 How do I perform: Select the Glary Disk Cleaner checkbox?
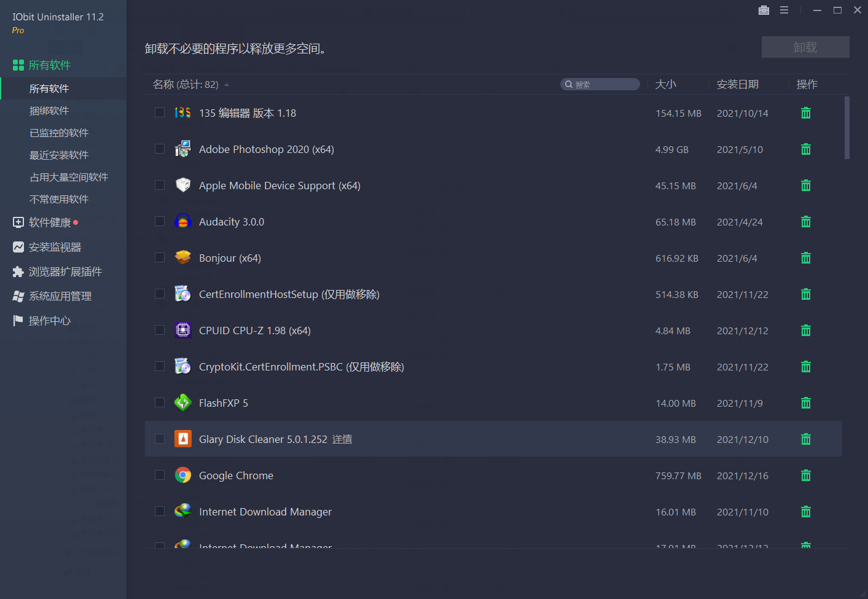[160, 439]
